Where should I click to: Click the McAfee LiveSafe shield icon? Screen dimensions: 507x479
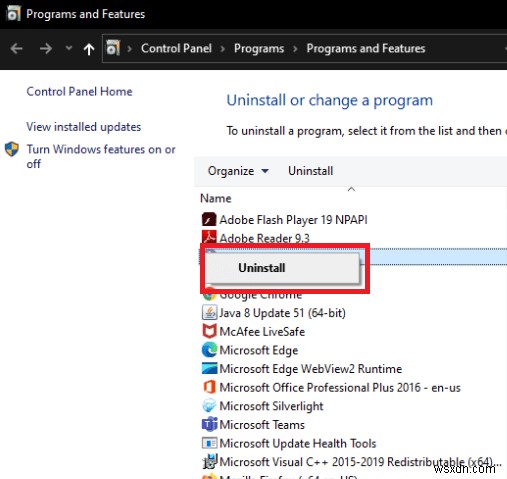[x=209, y=331]
